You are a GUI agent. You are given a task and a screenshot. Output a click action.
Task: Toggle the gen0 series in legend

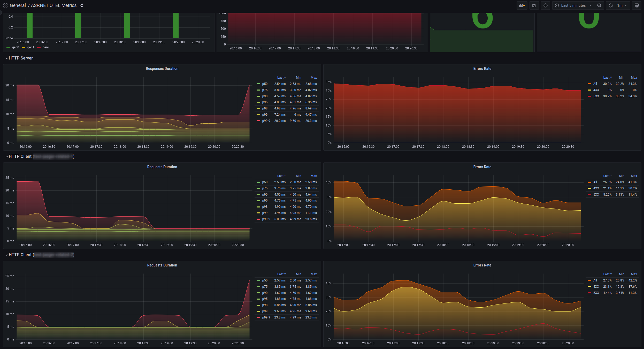pyautogui.click(x=15, y=47)
